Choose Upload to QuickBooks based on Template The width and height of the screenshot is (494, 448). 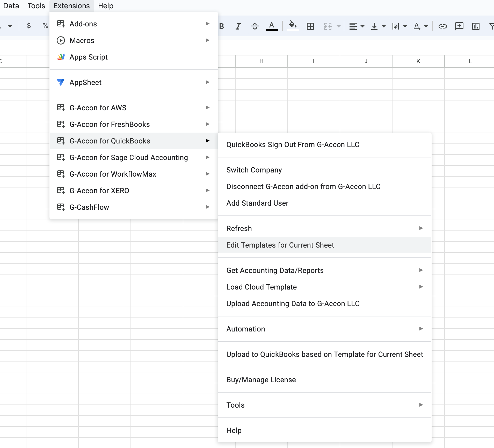pos(325,354)
